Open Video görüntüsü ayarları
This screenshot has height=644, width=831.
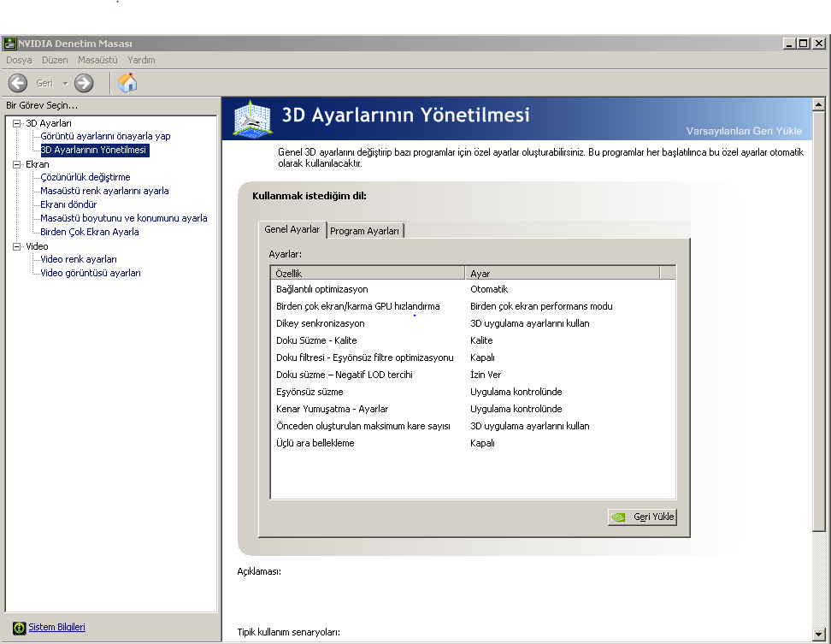[91, 273]
